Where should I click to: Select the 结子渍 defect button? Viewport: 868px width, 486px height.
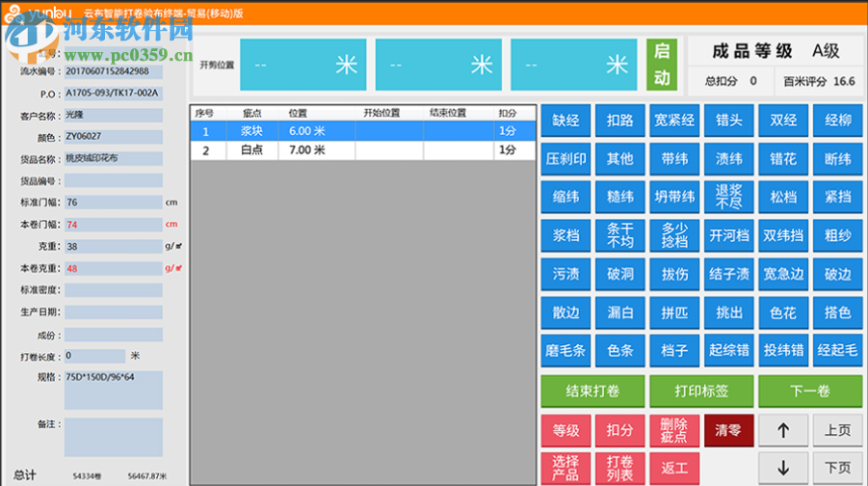coord(728,274)
